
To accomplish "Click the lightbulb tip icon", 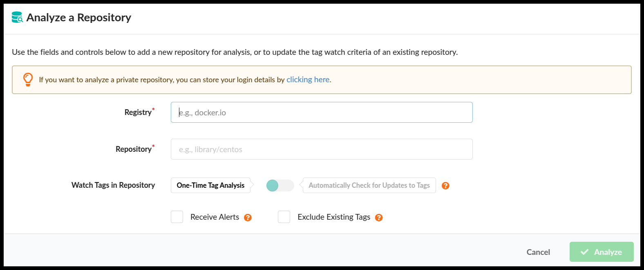I will pyautogui.click(x=28, y=79).
